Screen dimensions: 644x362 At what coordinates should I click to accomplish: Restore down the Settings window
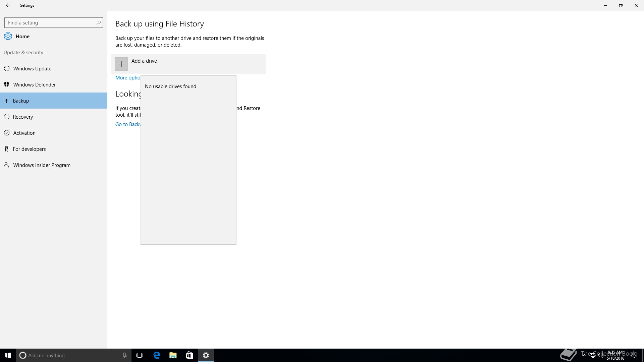[x=621, y=5]
